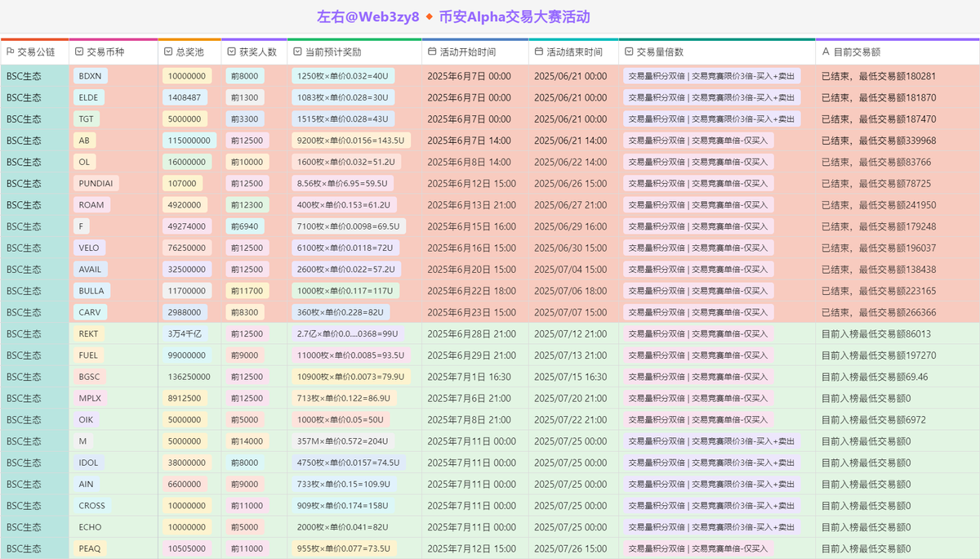980x559 pixels.
Task: Click the icon beside 当前预计奖励 header
Action: [297, 52]
